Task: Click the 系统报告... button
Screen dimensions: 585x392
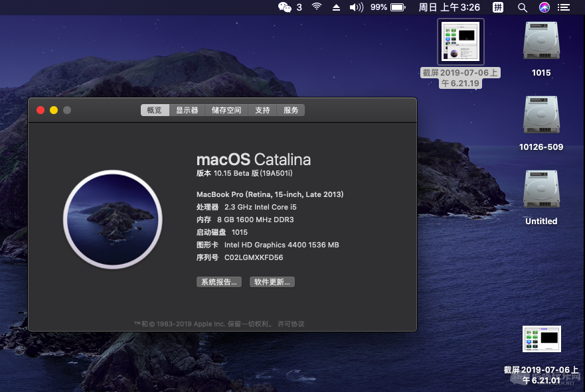Action: pos(219,282)
